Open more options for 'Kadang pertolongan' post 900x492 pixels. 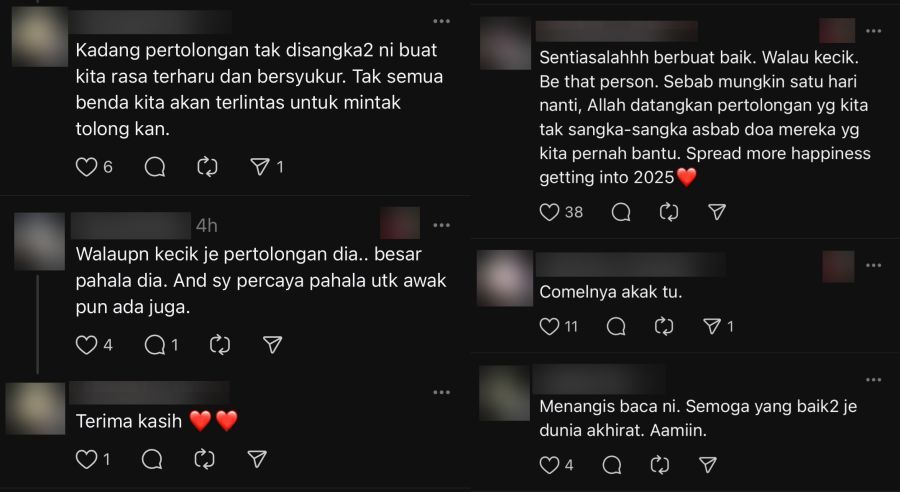pyautogui.click(x=441, y=21)
